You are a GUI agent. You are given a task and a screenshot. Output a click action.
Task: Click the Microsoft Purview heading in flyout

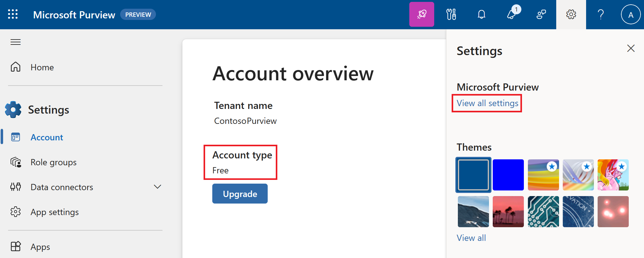498,87
